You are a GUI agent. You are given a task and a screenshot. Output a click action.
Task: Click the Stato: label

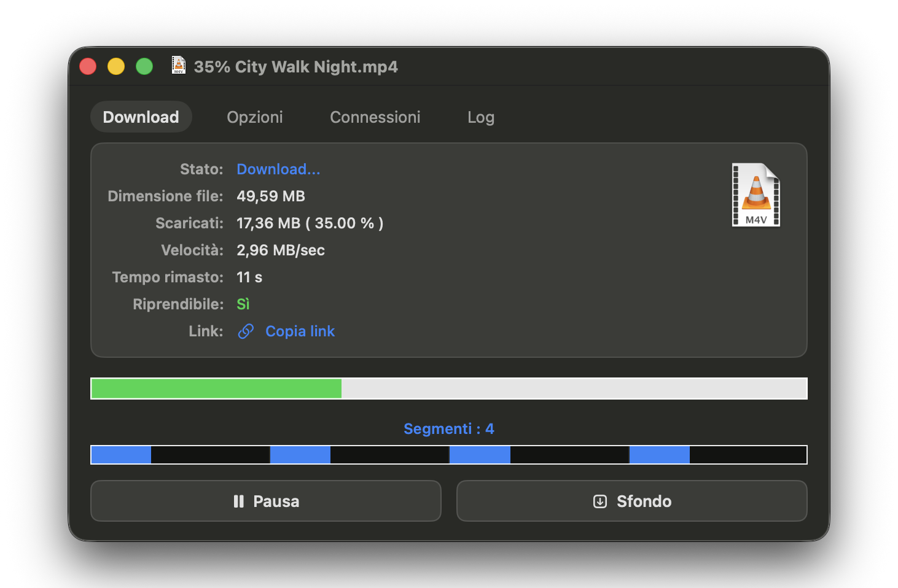[x=201, y=169]
